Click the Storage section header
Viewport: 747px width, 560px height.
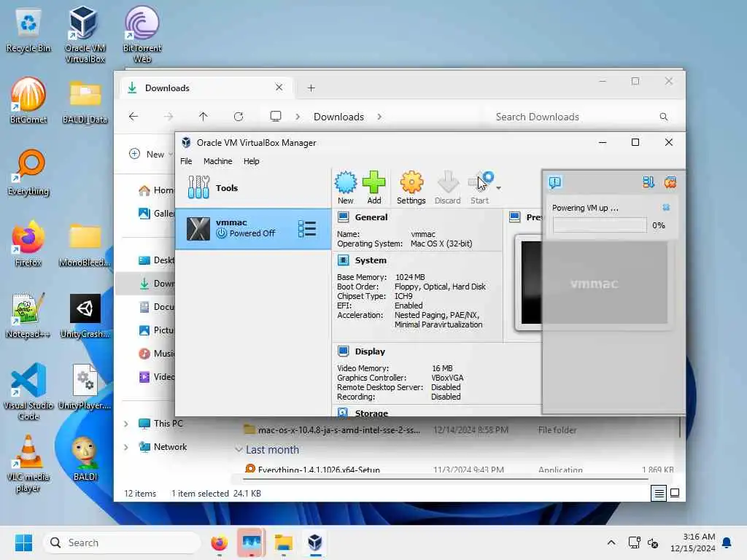click(x=371, y=413)
